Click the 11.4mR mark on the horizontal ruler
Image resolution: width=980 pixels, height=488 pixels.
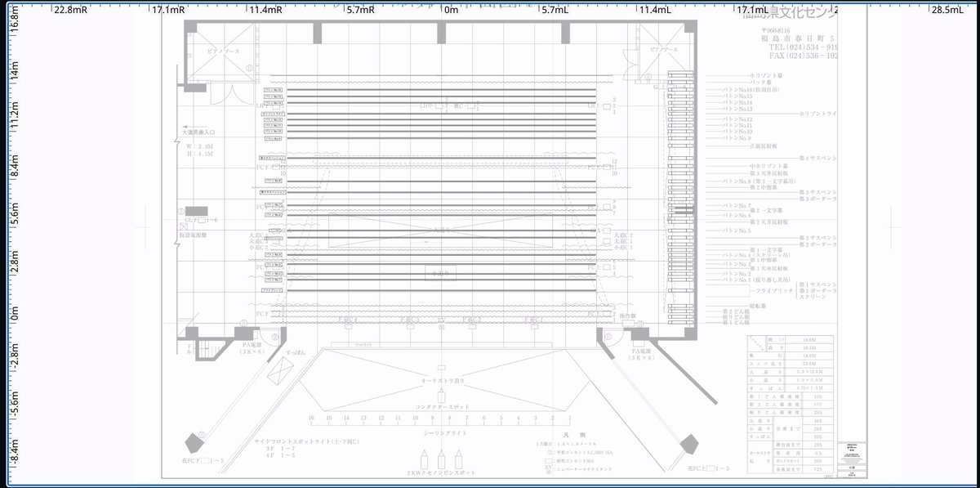(x=265, y=11)
